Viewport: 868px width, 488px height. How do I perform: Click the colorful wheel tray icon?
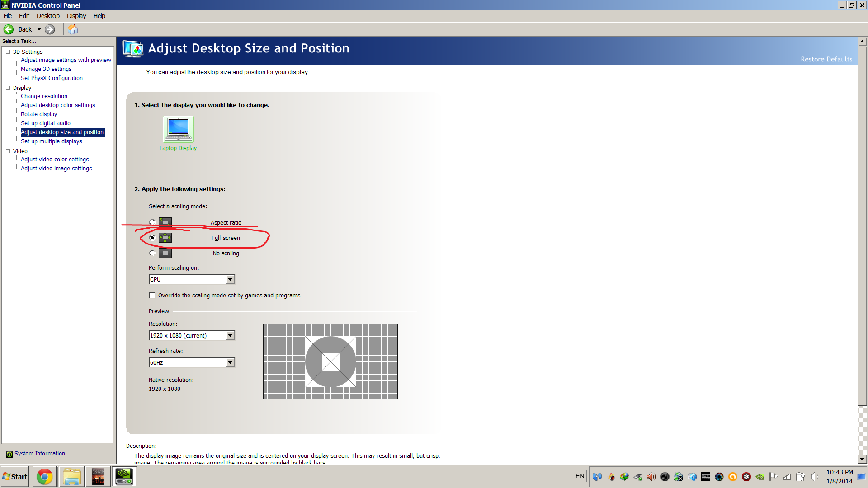coord(719,477)
